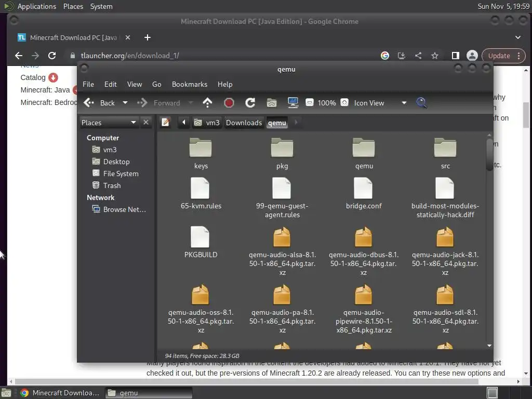The height and width of the screenshot is (399, 532).
Task: Open the Back history dropdown arrow
Action: (125, 103)
